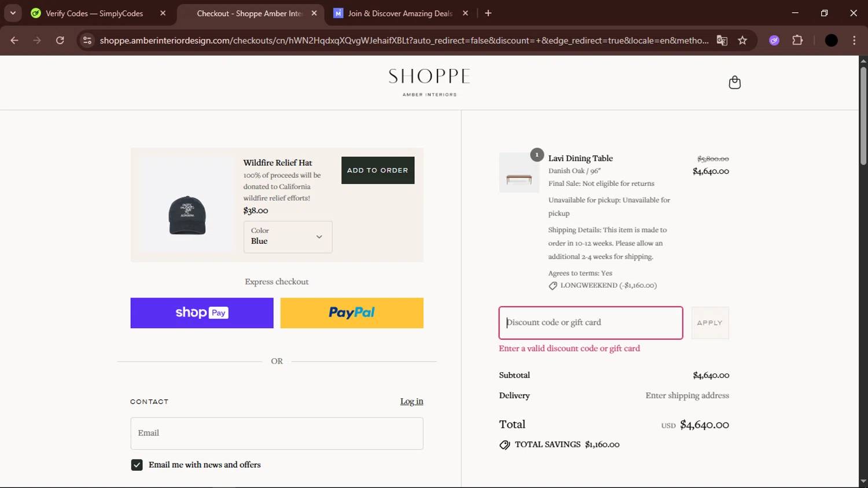
Task: Click the translate page icon
Action: tap(722, 41)
